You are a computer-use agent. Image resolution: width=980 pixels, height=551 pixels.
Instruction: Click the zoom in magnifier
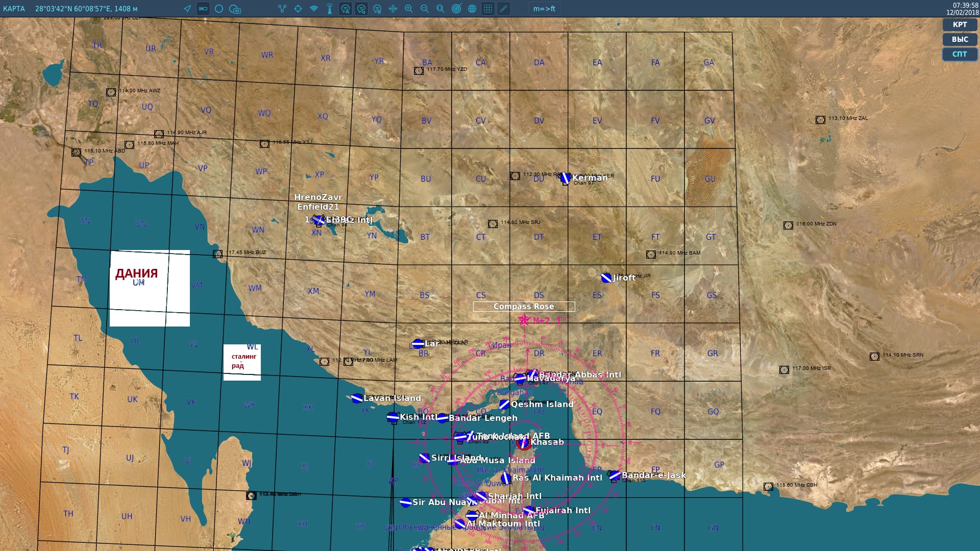409,9
